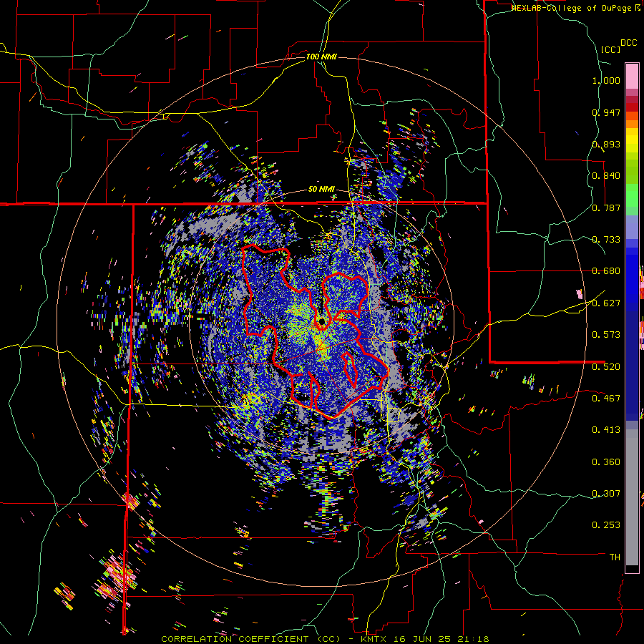Select the 0.947 scale value
This screenshot has height=644, width=644.
click(x=606, y=112)
